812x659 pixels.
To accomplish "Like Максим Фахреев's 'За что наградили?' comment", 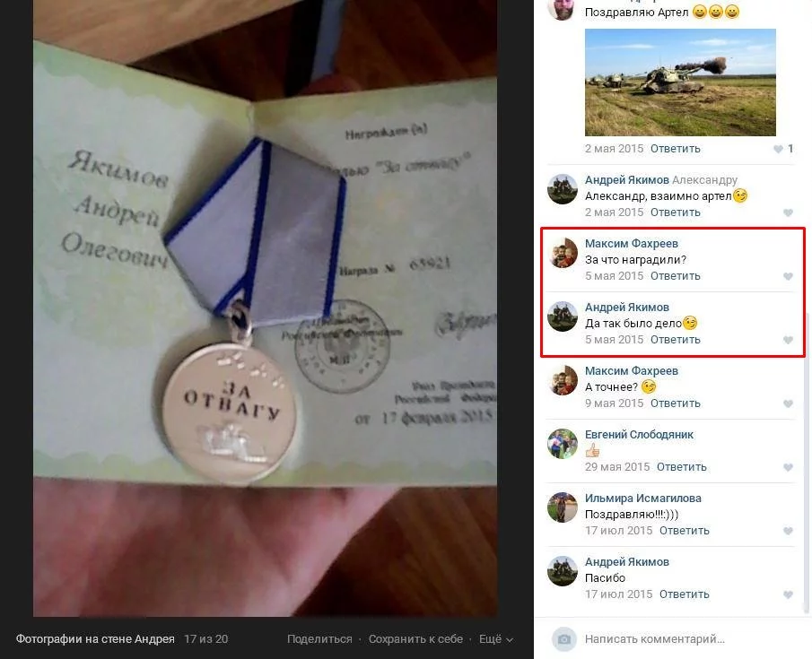I will (788, 276).
